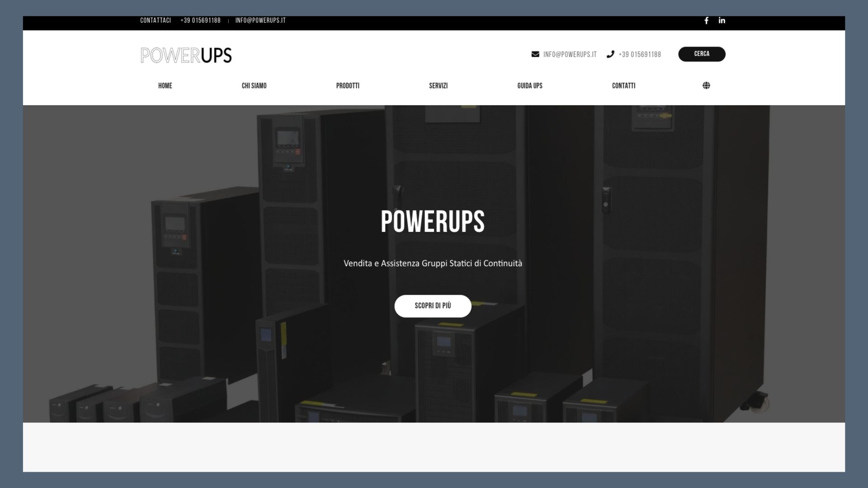Screen dimensions: 868x488
Task: Click +39 015691188 link in white header
Action: tap(640, 54)
